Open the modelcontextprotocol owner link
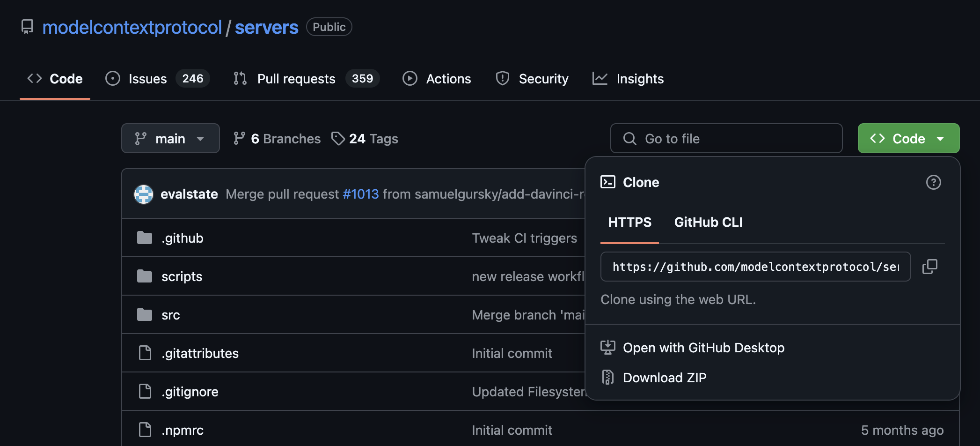Viewport: 980px width, 446px height. 132,27
